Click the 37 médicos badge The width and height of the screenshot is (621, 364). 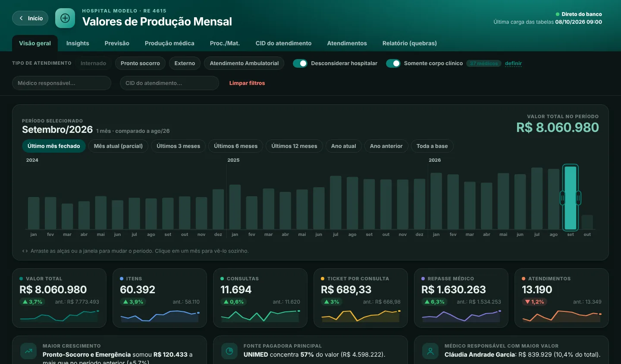[484, 63]
